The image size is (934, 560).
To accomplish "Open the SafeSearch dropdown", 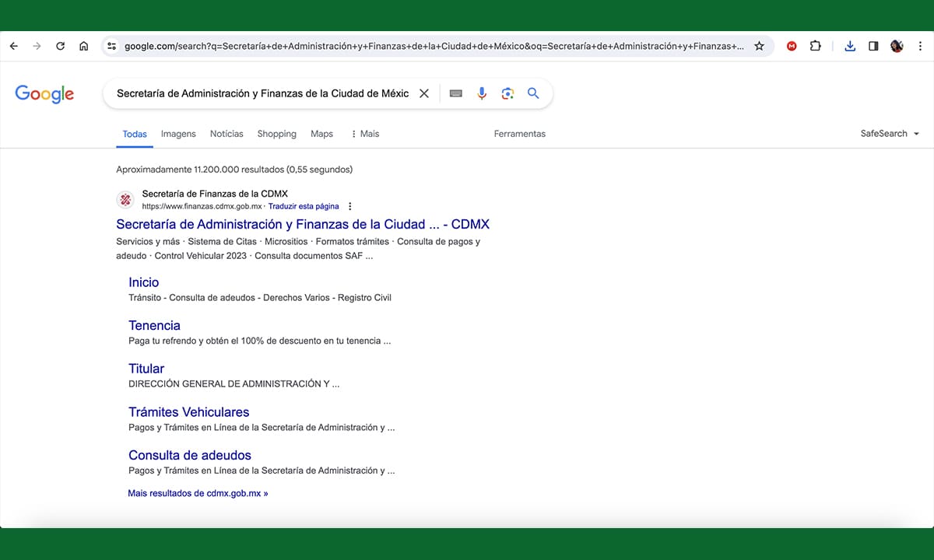I will click(x=890, y=134).
